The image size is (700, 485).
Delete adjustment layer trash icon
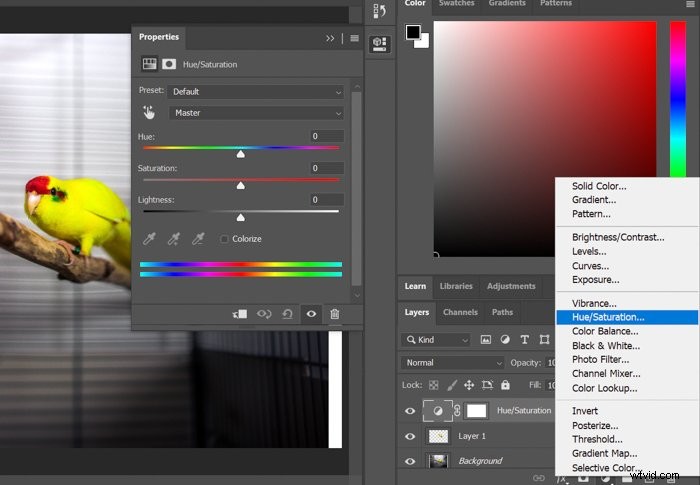coord(334,314)
